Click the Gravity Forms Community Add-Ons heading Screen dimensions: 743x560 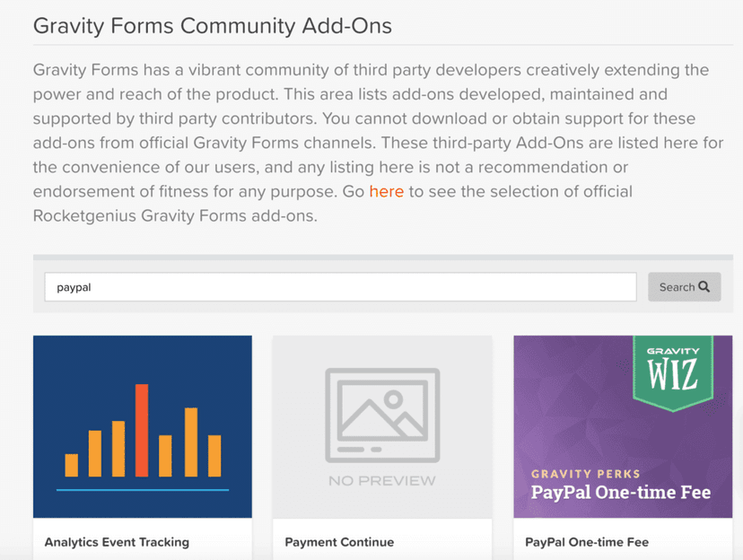pyautogui.click(x=213, y=25)
